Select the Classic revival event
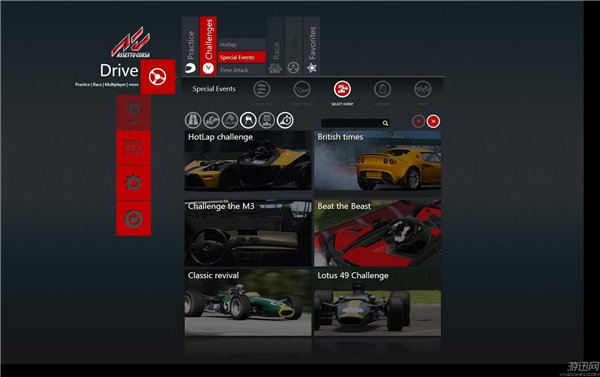Screen dimensions: 600x377 [x=248, y=302]
